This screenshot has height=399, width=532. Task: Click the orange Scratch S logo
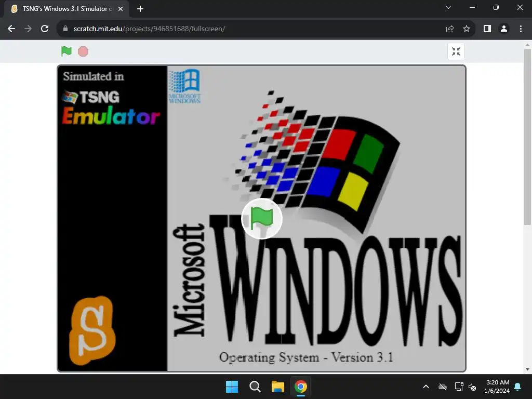click(x=92, y=330)
